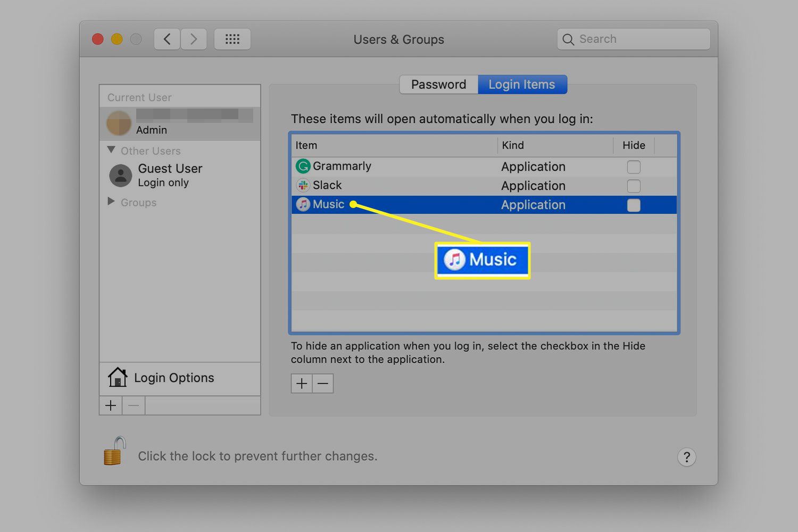
Task: Click the current user's avatar picture
Action: (119, 123)
